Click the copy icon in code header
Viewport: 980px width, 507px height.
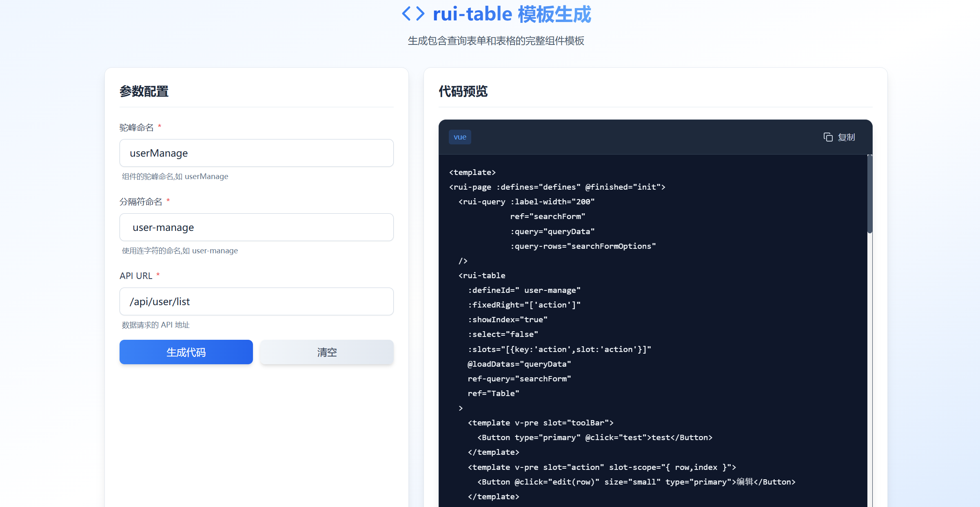point(828,137)
